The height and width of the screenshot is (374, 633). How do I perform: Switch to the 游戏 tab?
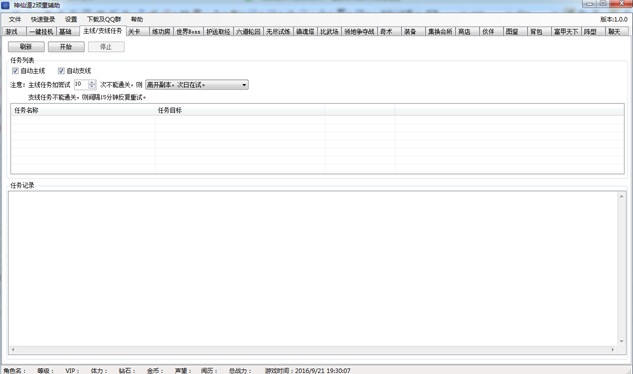pos(14,32)
